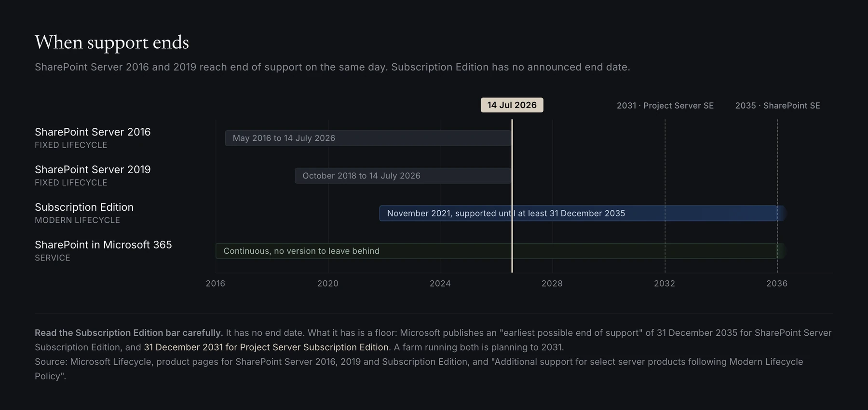Select the 'October 2018 to 14 July 2026' bar
Image resolution: width=868 pixels, height=410 pixels.
[403, 176]
